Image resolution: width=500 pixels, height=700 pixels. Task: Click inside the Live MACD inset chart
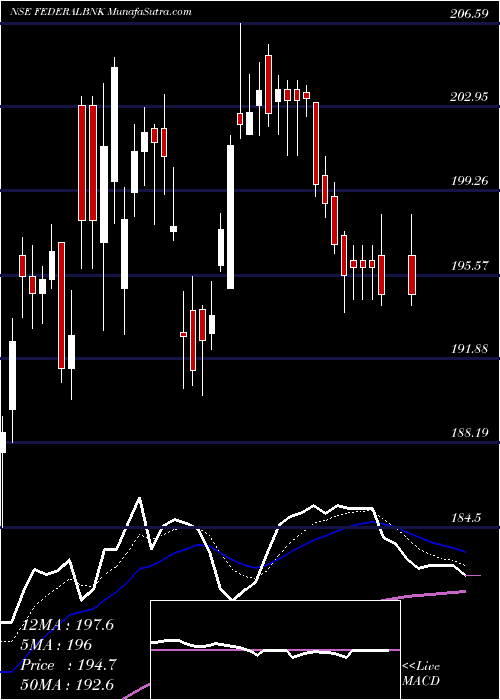(275, 650)
